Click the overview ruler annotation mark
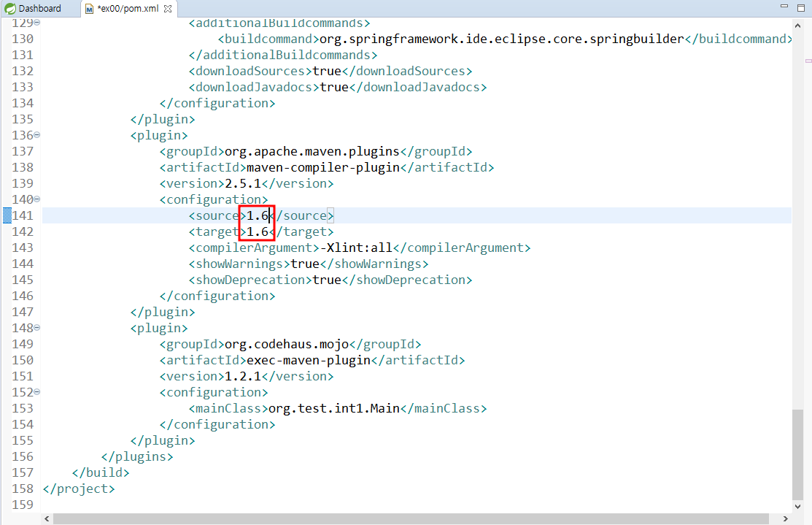The width and height of the screenshot is (812, 525). [x=808, y=61]
